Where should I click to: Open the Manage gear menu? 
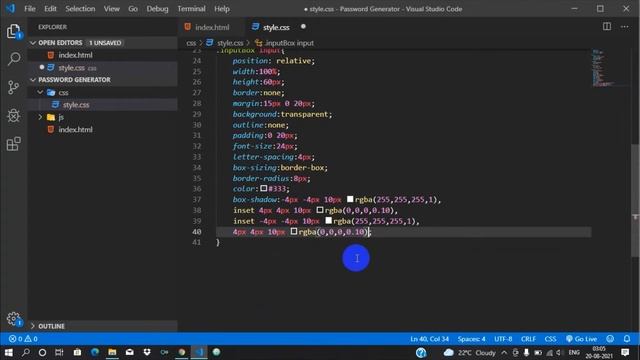[x=13, y=319]
